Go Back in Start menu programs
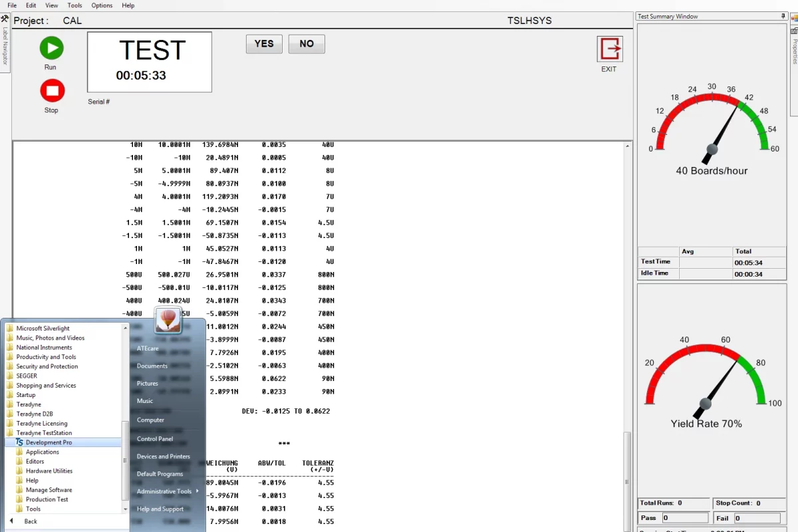Image resolution: width=798 pixels, height=532 pixels. pos(31,521)
